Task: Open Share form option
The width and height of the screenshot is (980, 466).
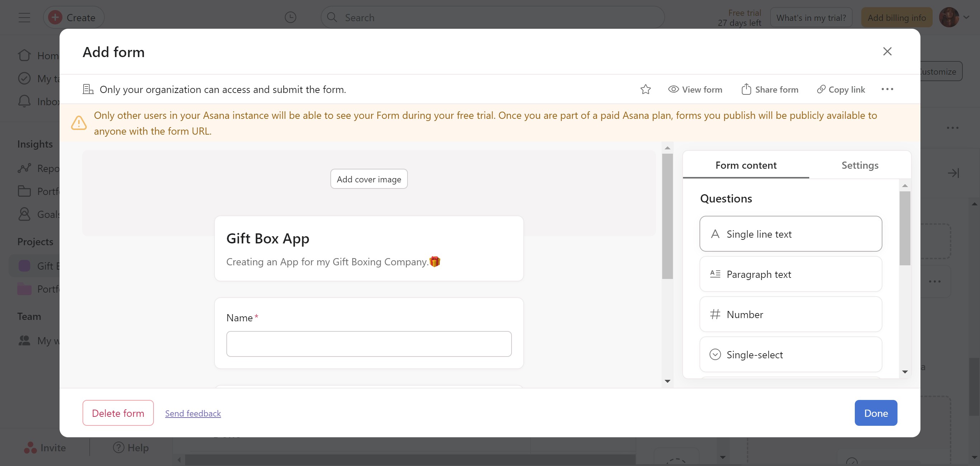Action: 770,89
